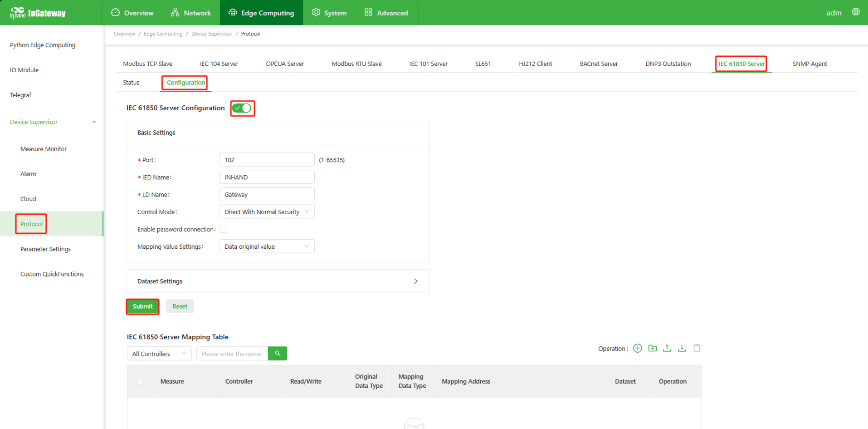The image size is (868, 429).
Task: Click the add mapping plus icon
Action: click(638, 348)
